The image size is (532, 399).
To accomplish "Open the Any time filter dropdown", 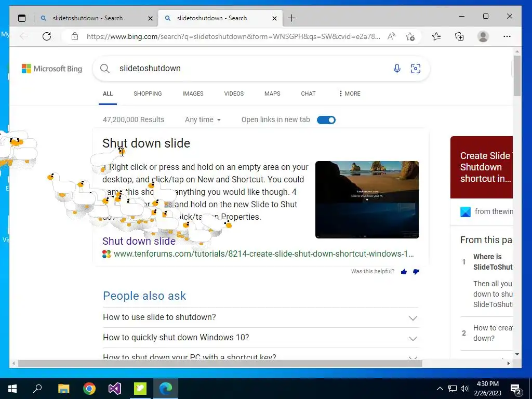I will 203,120.
